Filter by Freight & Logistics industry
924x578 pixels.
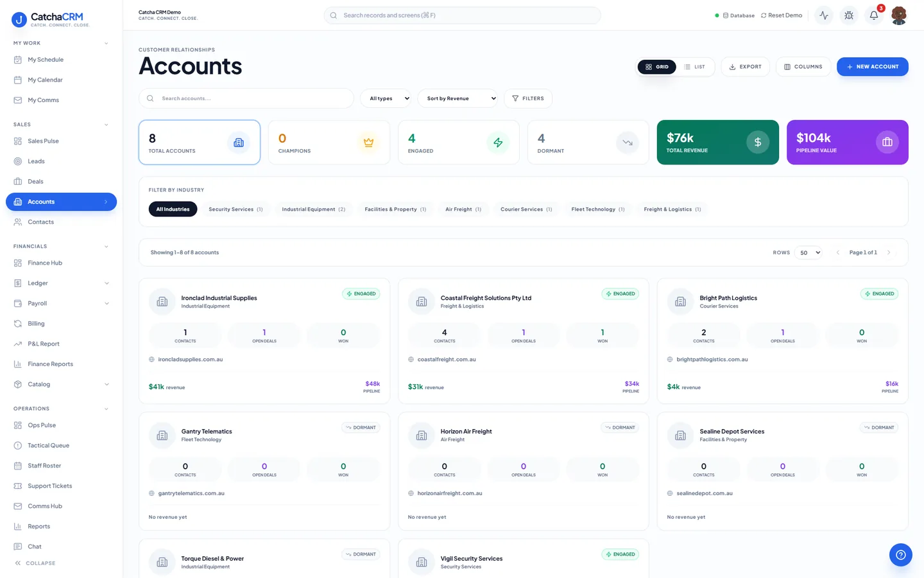point(672,209)
